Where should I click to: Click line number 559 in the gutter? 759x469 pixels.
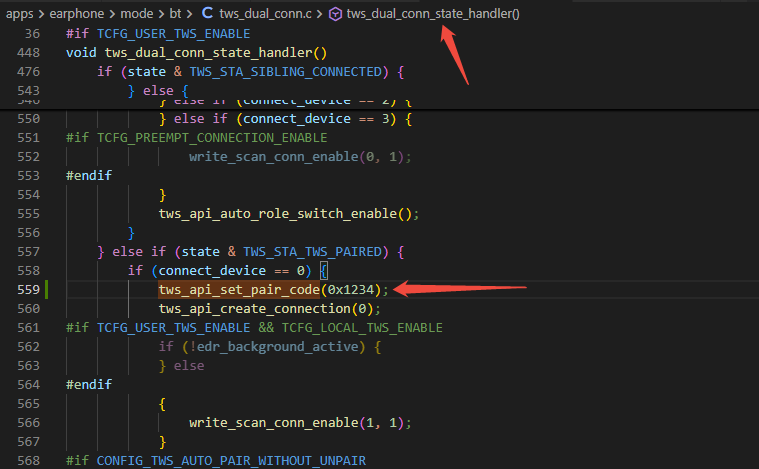[29, 289]
